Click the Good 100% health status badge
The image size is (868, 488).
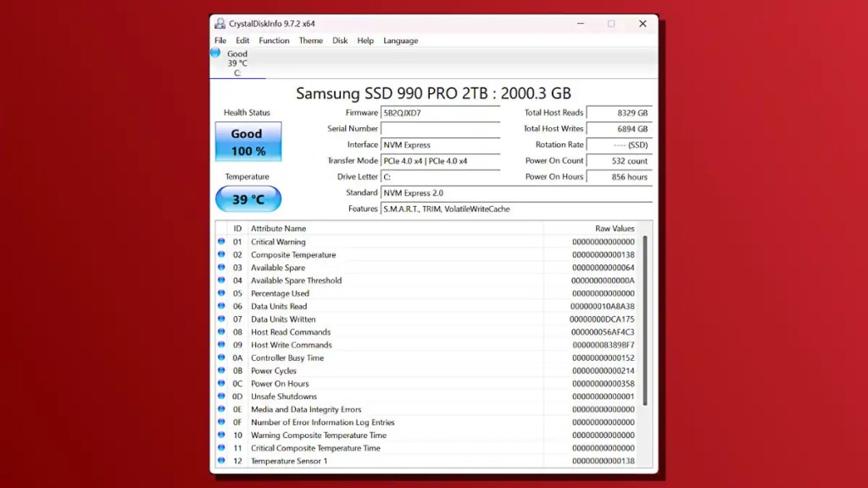click(248, 142)
